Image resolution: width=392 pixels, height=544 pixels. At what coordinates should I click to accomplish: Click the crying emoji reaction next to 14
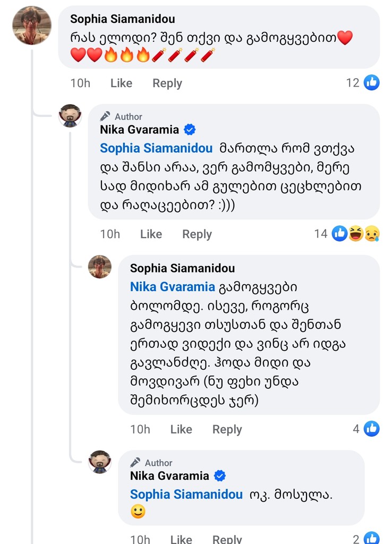click(x=371, y=234)
